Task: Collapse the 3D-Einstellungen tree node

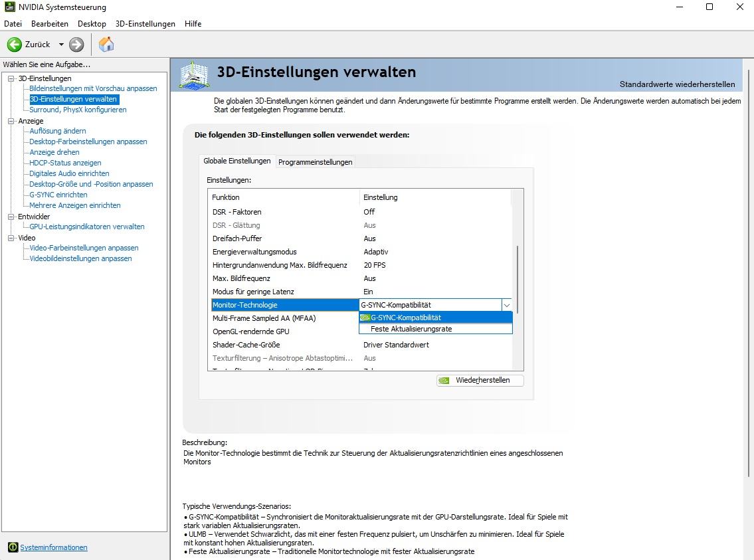Action: pyautogui.click(x=11, y=78)
